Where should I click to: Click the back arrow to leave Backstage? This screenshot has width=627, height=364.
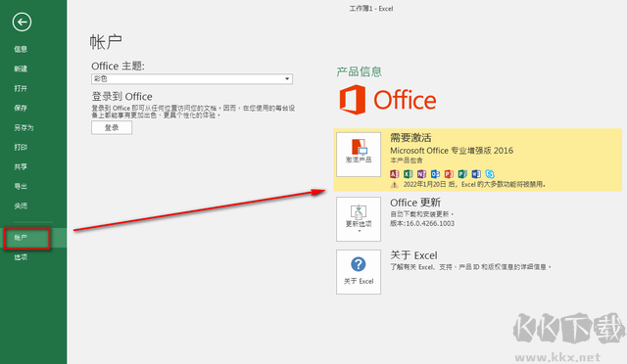22,22
